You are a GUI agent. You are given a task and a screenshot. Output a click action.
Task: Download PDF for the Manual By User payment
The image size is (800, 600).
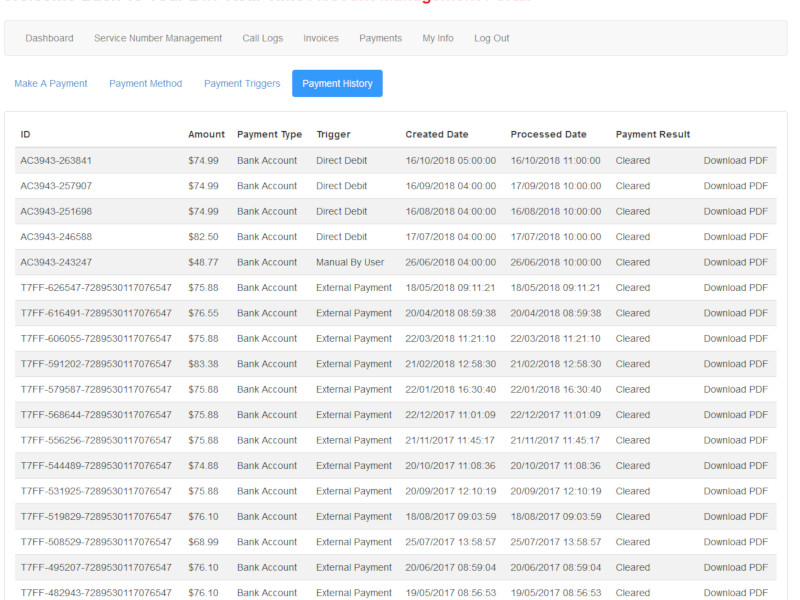[x=736, y=262]
